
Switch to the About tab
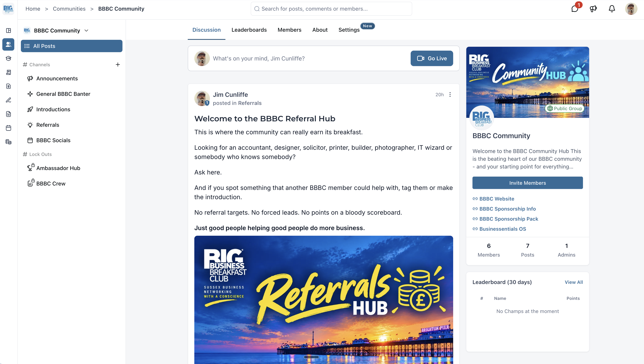[x=320, y=30]
